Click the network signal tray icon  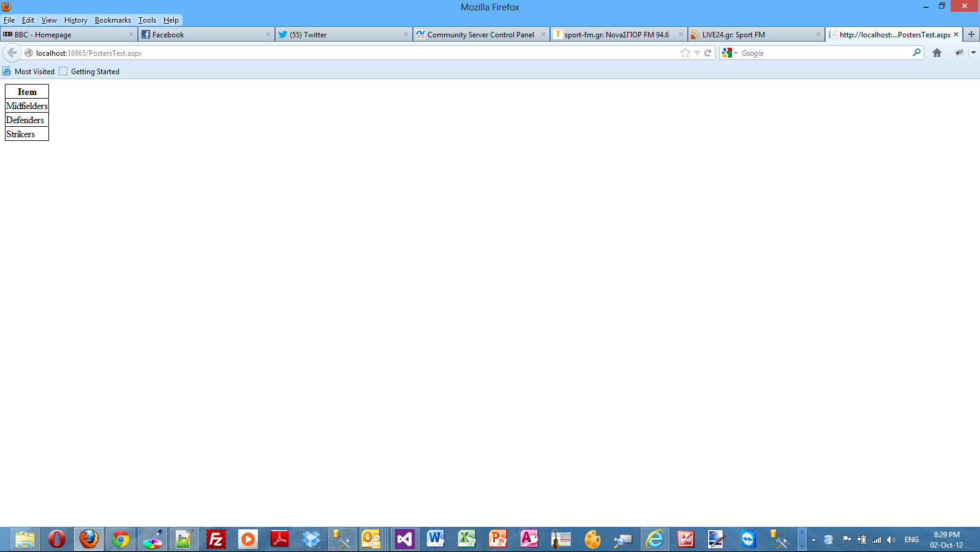click(876, 540)
